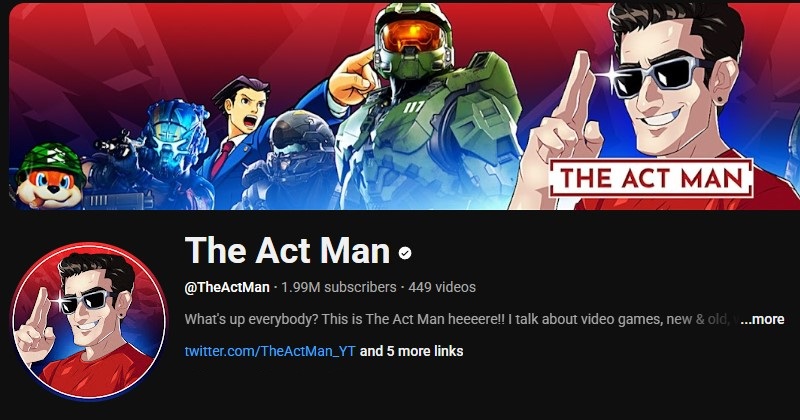Screen dimensions: 800x420
Task: Click the @TheActMan channel handle
Action: click(227, 287)
